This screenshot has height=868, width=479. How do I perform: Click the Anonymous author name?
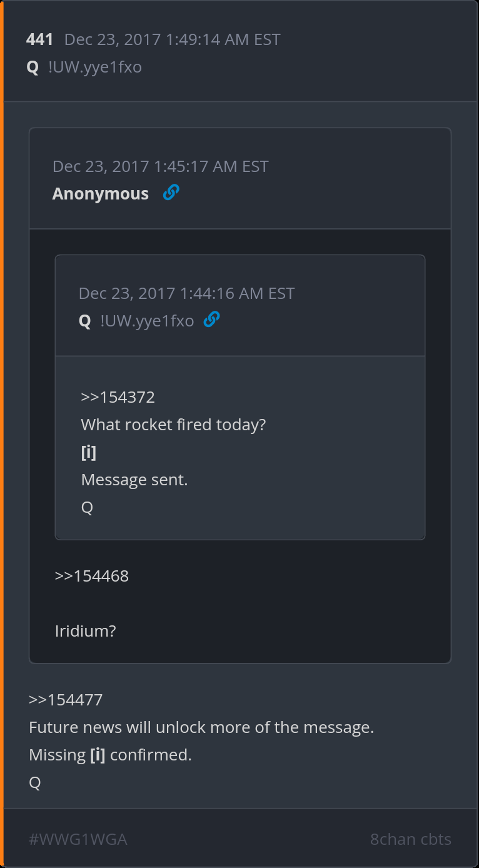click(101, 194)
